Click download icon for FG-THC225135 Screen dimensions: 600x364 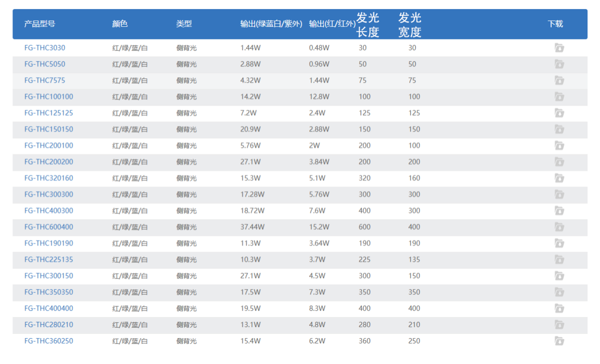(559, 260)
